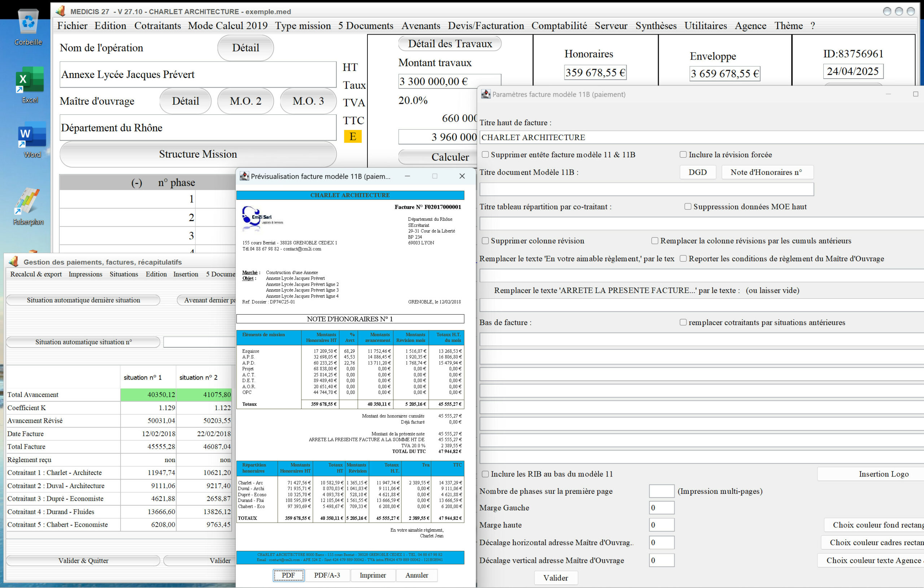Click Valider in Paramètres facture window
Screen dimensions: 924x588
[555, 578]
